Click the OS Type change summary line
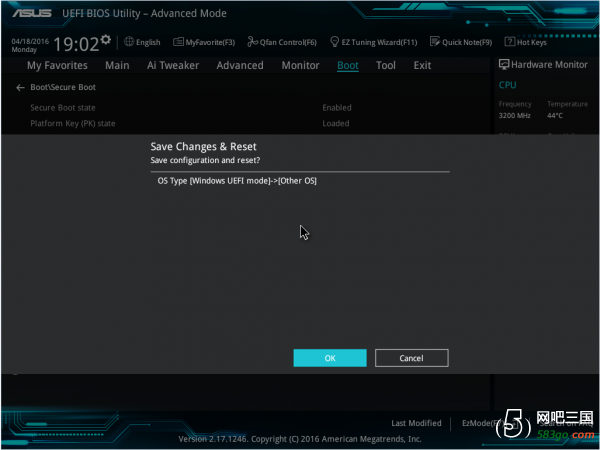600x450 pixels. tap(237, 181)
